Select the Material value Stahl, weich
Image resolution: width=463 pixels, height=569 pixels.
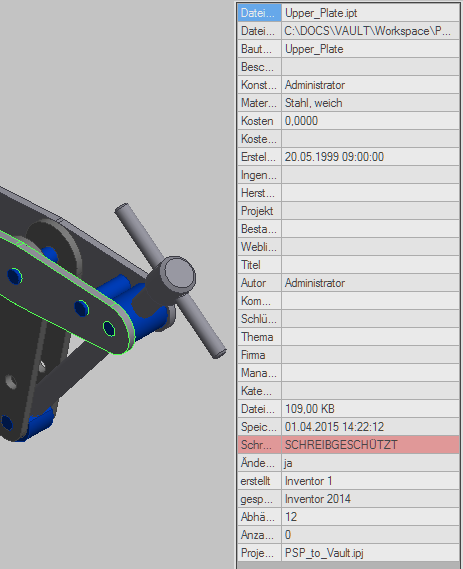click(x=370, y=103)
